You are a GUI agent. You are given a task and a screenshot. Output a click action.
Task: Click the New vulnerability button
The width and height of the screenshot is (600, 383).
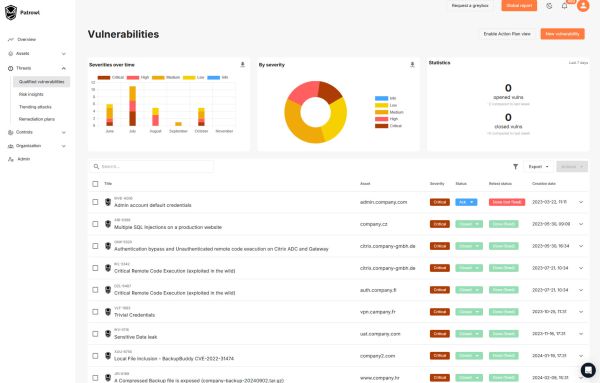point(562,34)
